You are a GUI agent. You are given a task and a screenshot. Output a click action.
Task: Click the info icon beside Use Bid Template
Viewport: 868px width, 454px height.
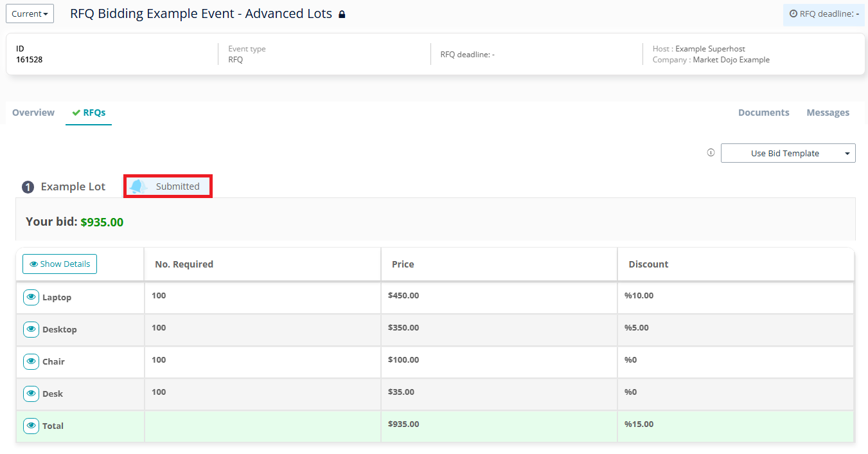(711, 153)
